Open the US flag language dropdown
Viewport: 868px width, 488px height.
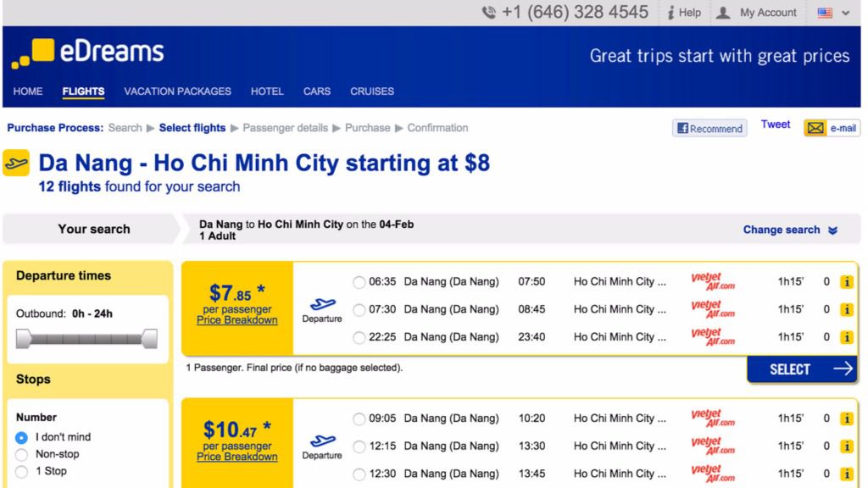tap(833, 13)
